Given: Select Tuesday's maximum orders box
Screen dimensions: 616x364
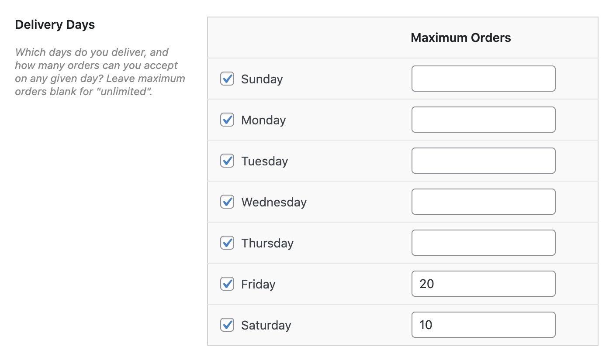Looking at the screenshot, I should [x=483, y=161].
